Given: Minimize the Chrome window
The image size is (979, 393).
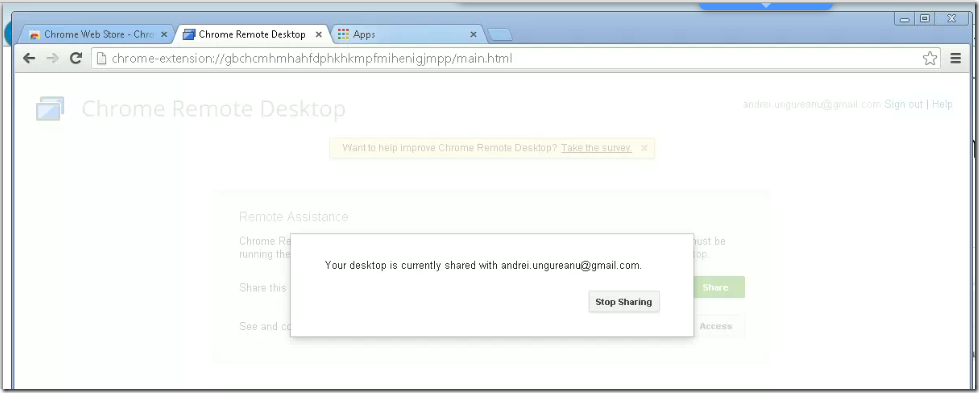Looking at the screenshot, I should pyautogui.click(x=904, y=19).
